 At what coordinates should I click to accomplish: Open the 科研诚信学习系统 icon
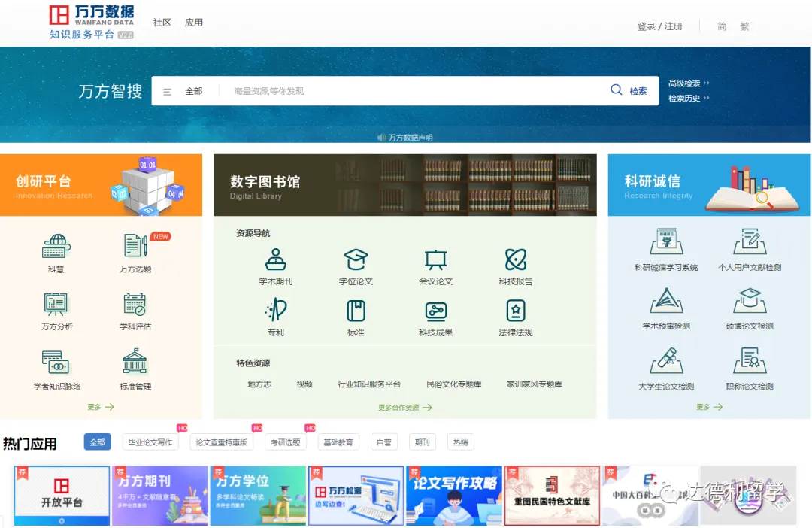pyautogui.click(x=666, y=241)
